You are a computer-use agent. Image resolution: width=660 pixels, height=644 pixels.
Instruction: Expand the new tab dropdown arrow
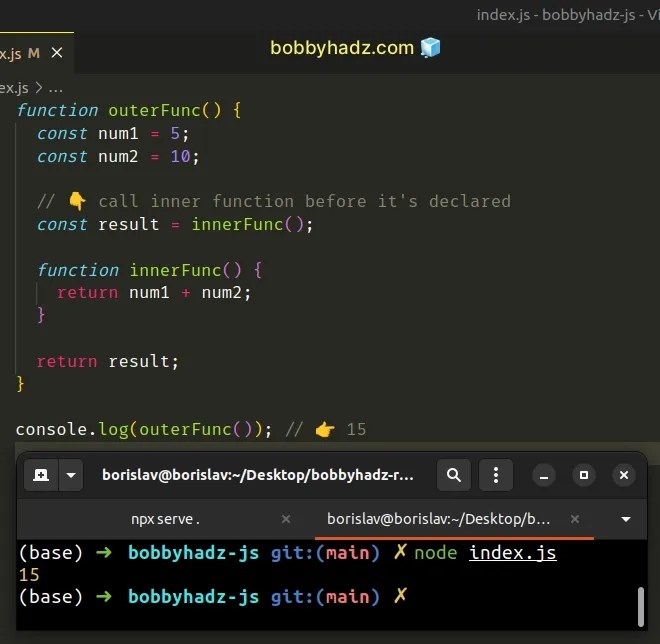pos(71,475)
